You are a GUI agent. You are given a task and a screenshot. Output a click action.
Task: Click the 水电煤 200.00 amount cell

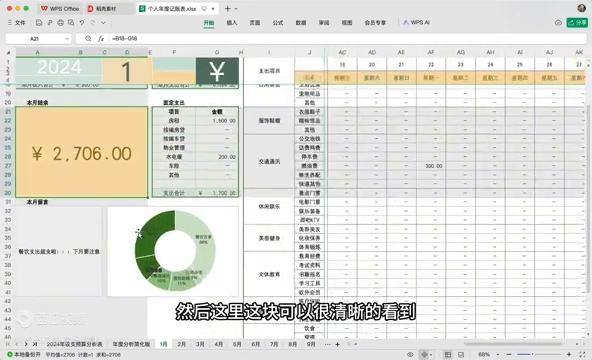(217, 157)
